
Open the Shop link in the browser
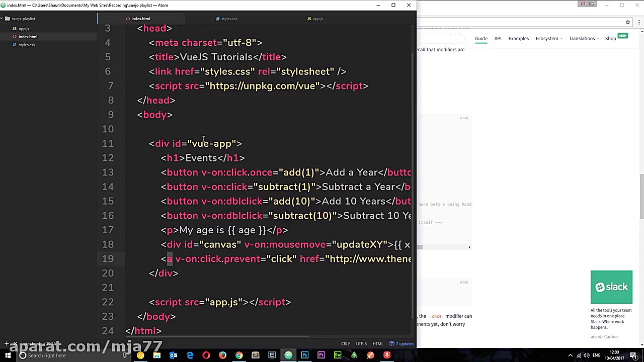[x=610, y=39]
